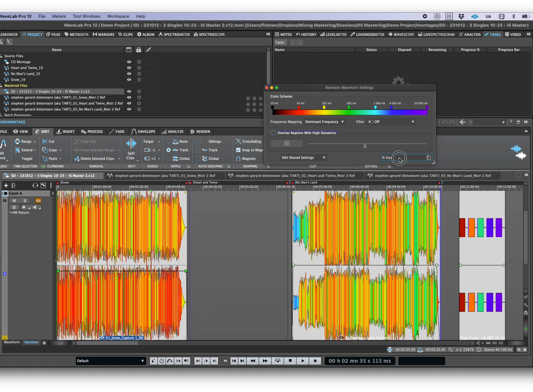The width and height of the screenshot is (533, 392).
Task: Click the 201 Hz yellow color stop
Action: (x=324, y=107)
